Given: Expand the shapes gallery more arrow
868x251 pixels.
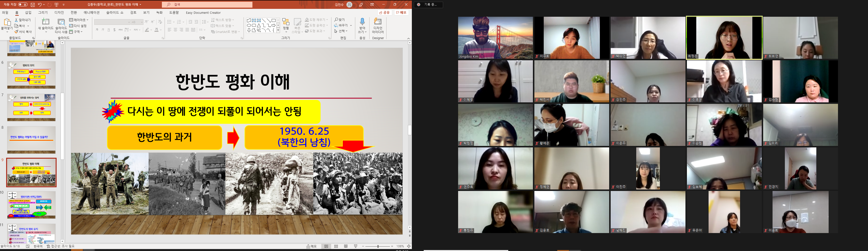Looking at the screenshot, I should pos(278,30).
